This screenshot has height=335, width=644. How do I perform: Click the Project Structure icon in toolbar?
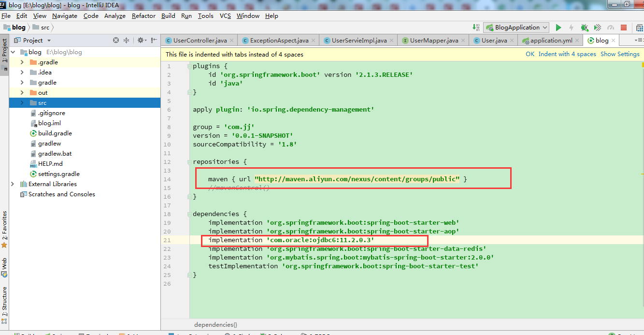(x=640, y=28)
